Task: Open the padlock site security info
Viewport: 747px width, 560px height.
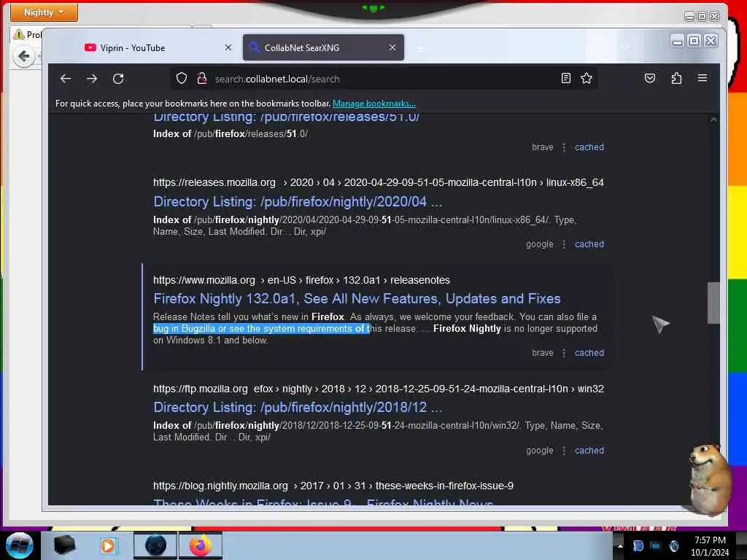Action: click(201, 78)
